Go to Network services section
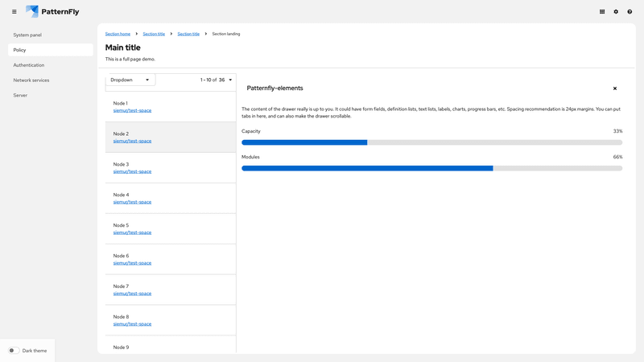Viewport: 644px width, 362px height. click(x=31, y=80)
